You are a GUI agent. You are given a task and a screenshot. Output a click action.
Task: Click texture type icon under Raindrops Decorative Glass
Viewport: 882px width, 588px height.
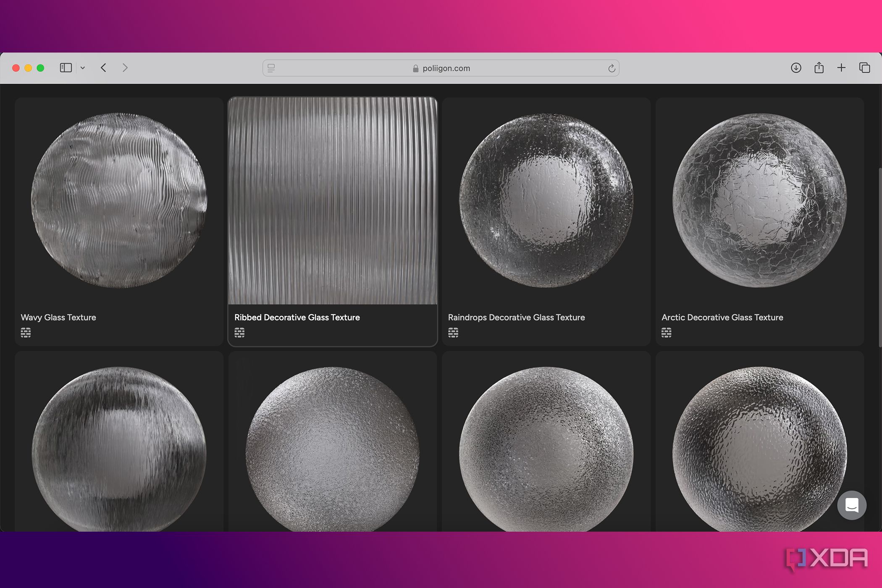pyautogui.click(x=453, y=333)
